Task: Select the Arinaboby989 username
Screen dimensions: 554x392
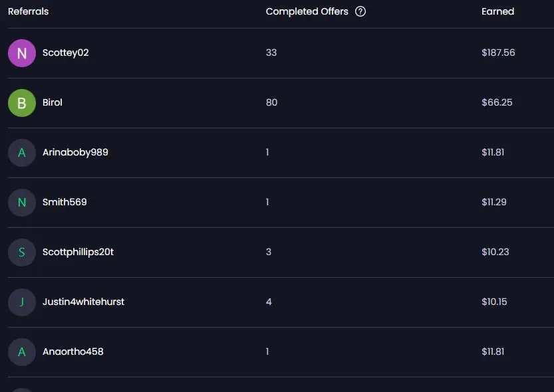Action: 75,152
